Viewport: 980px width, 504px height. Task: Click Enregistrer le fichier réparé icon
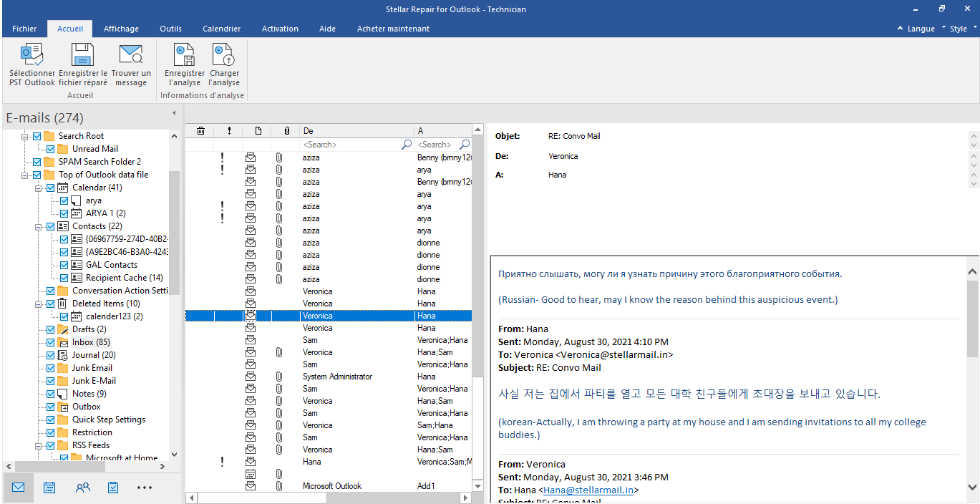[82, 55]
